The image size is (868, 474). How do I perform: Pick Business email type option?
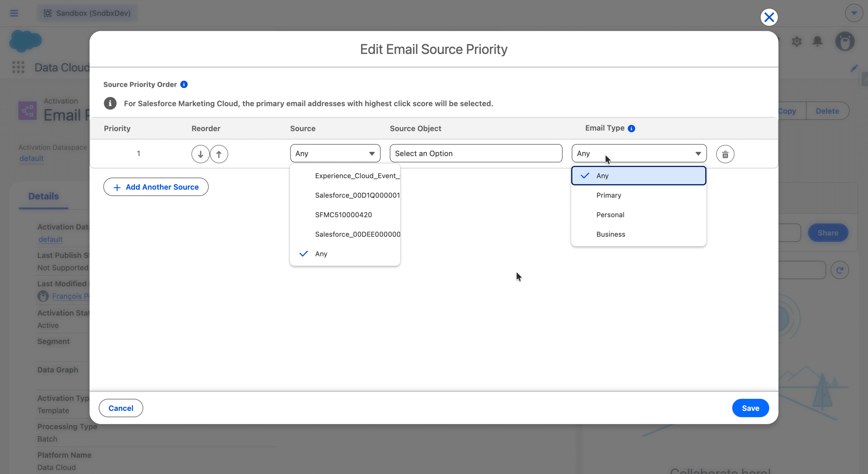[610, 234]
